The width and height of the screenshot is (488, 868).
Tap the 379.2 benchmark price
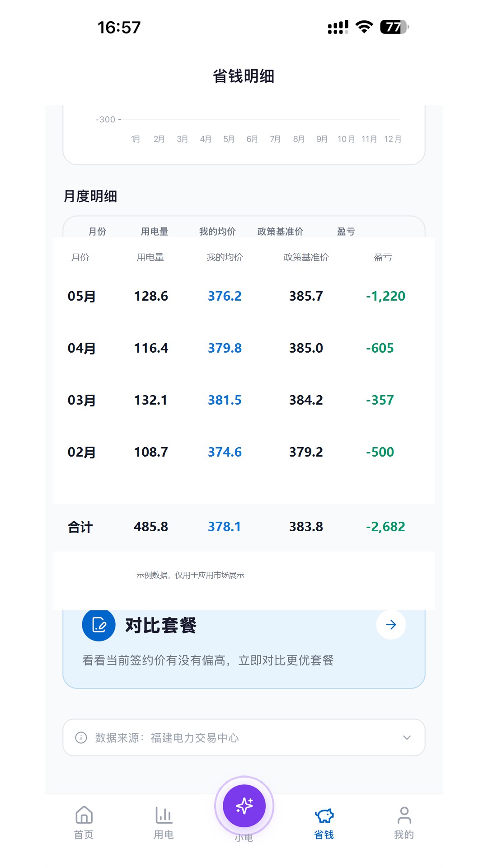tap(306, 452)
